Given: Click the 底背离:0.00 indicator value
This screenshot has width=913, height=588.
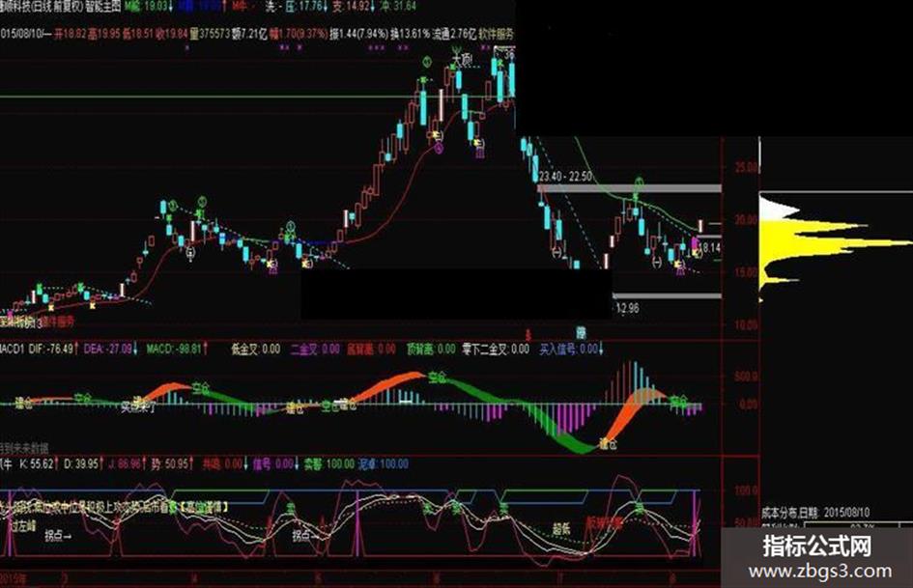Looking at the screenshot, I should click(x=371, y=349).
